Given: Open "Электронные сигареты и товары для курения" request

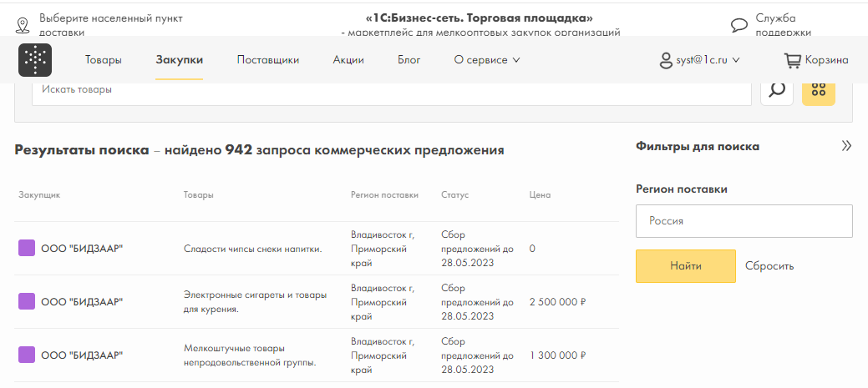Looking at the screenshot, I should [255, 302].
